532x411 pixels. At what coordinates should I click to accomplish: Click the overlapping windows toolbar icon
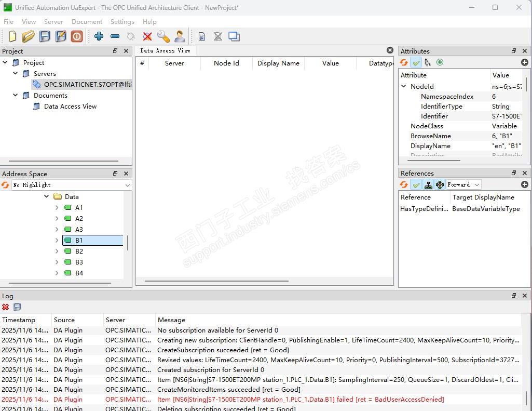tap(234, 36)
